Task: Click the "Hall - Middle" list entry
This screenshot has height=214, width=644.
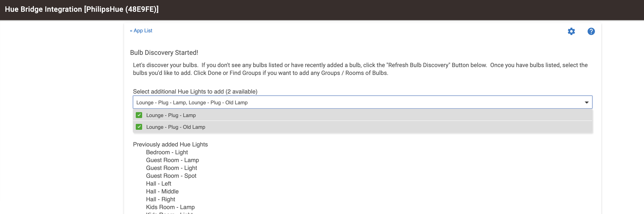Action: coord(162,191)
